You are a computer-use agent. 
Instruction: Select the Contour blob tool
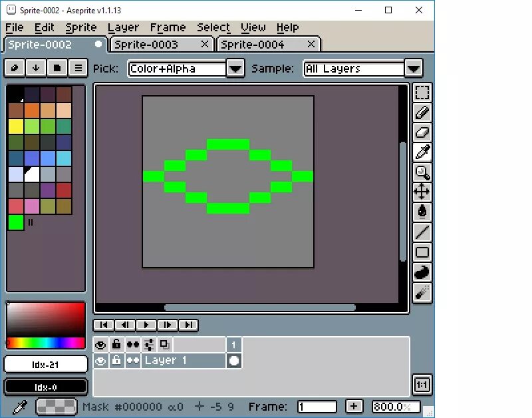click(x=422, y=272)
